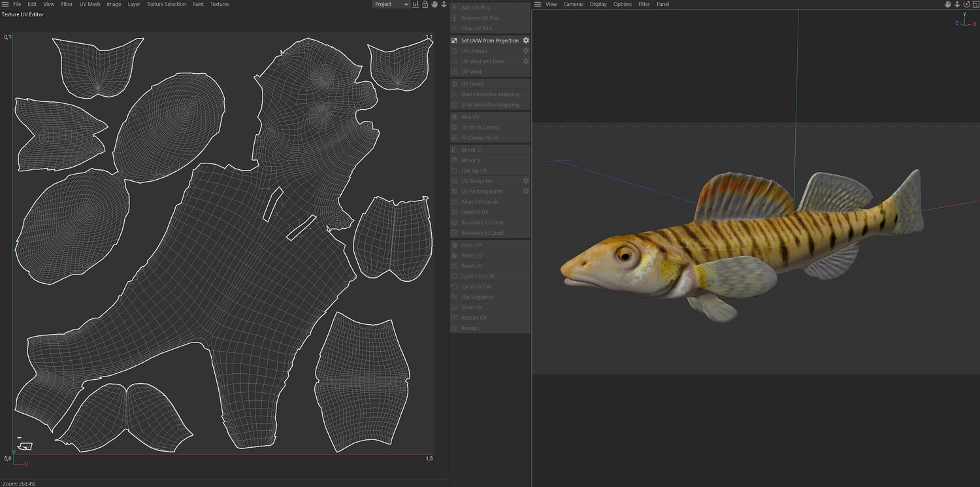Open the UV Editor's View menu
The width and height of the screenshot is (980, 487).
49,4
